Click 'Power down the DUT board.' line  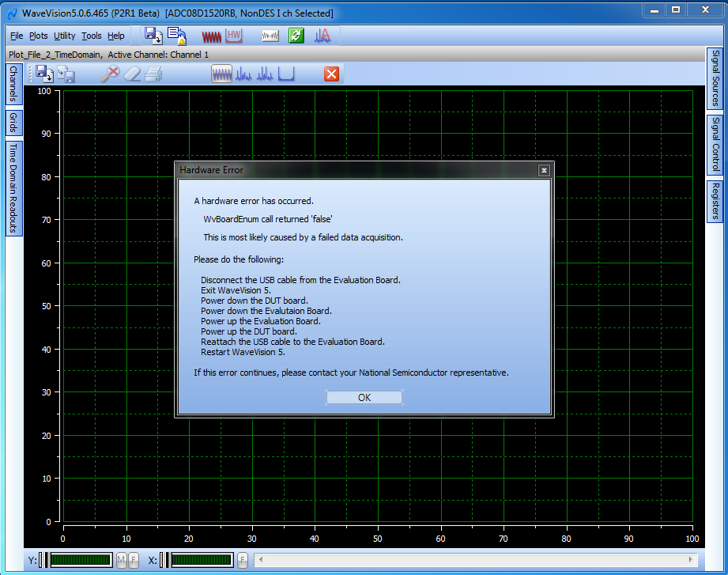tap(255, 301)
